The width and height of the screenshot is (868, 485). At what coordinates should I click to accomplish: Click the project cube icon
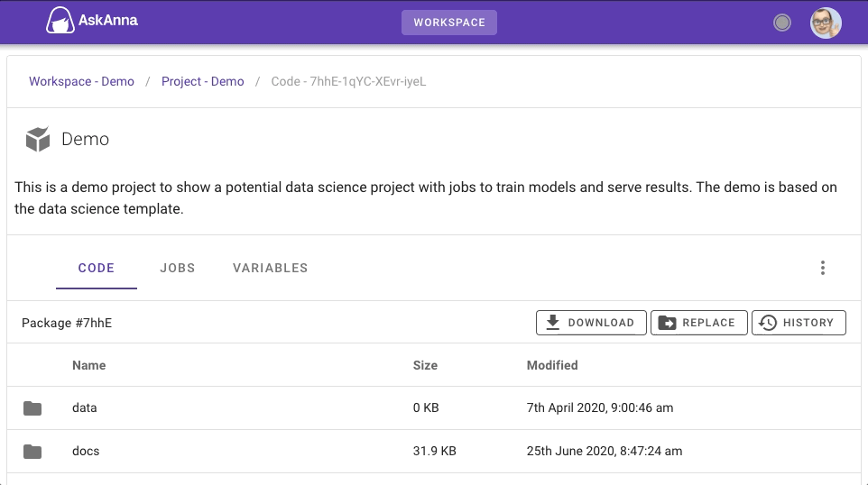tap(38, 139)
